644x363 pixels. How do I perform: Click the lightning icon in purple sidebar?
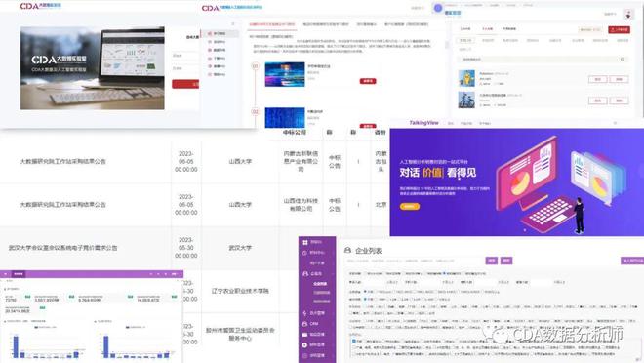pos(304,313)
